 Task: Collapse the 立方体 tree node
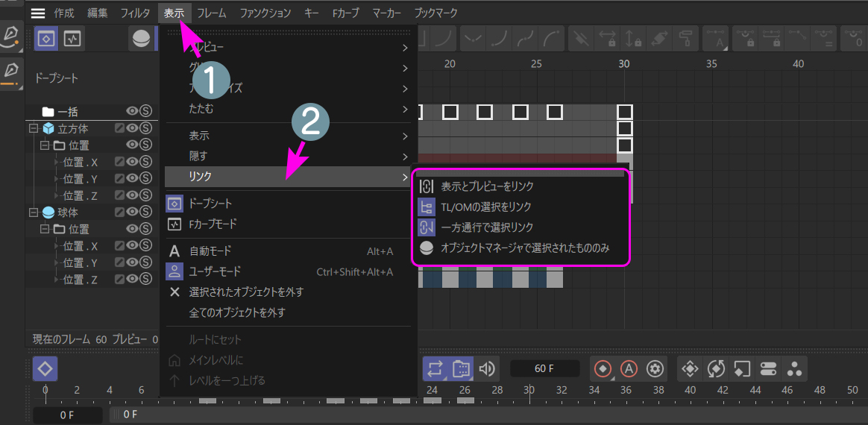[x=33, y=128]
